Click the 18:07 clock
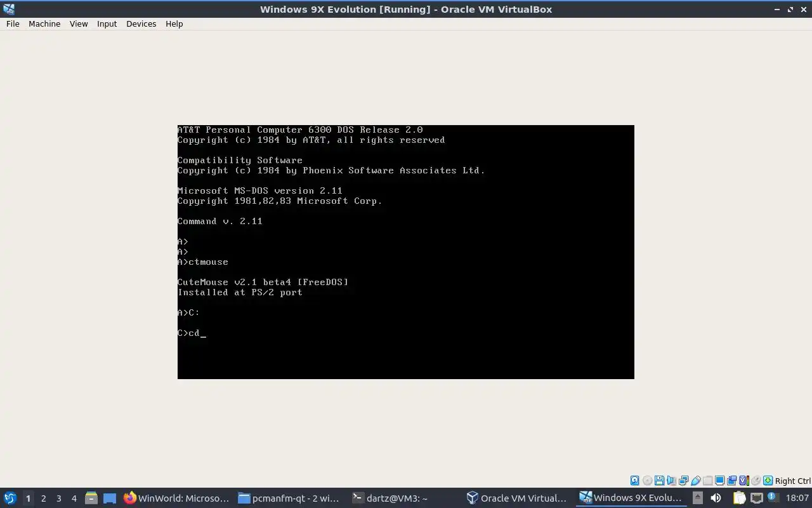This screenshot has width=812, height=508. point(797,498)
